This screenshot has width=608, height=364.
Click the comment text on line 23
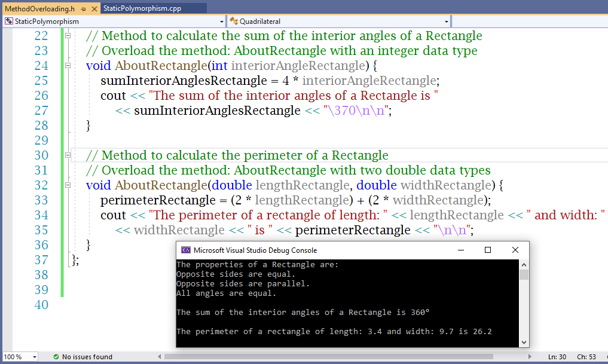tap(282, 51)
